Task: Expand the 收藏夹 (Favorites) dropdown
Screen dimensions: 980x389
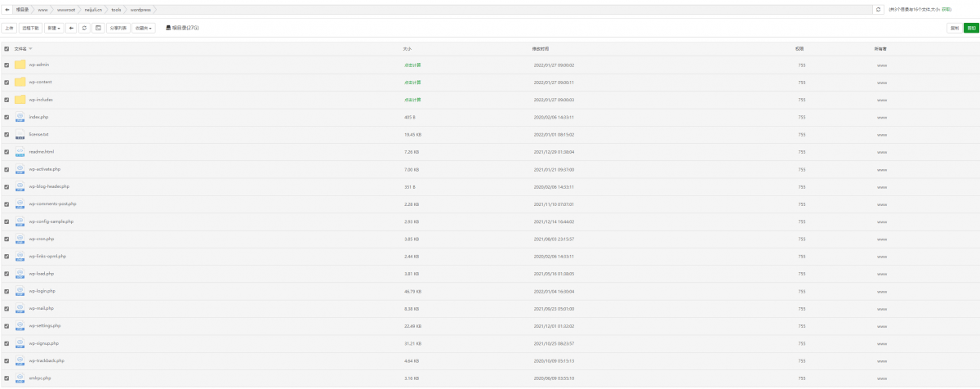Action: point(144,28)
